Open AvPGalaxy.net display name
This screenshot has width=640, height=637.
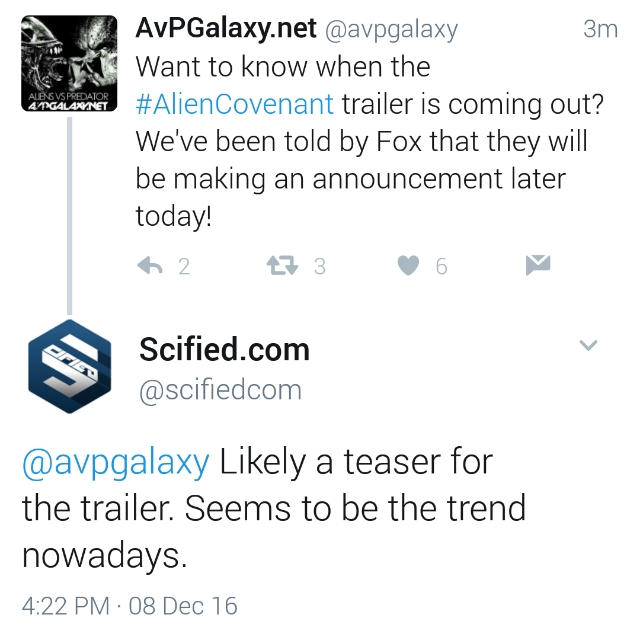point(225,30)
